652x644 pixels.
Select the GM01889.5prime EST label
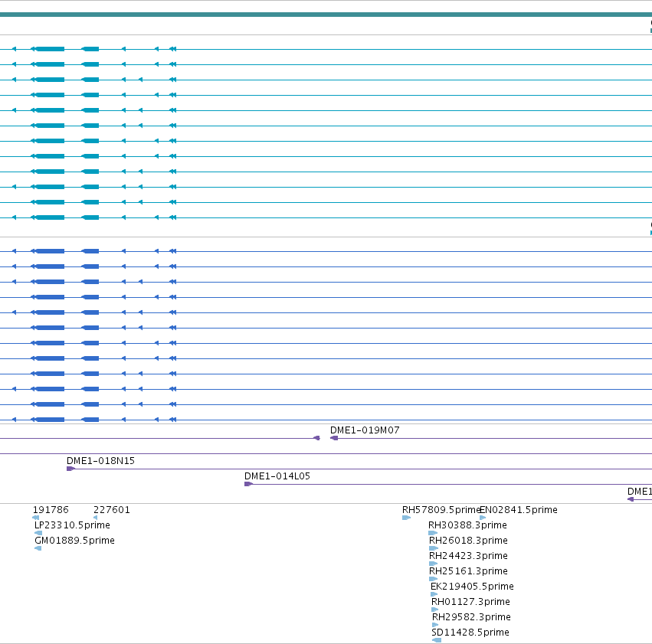[x=74, y=541]
